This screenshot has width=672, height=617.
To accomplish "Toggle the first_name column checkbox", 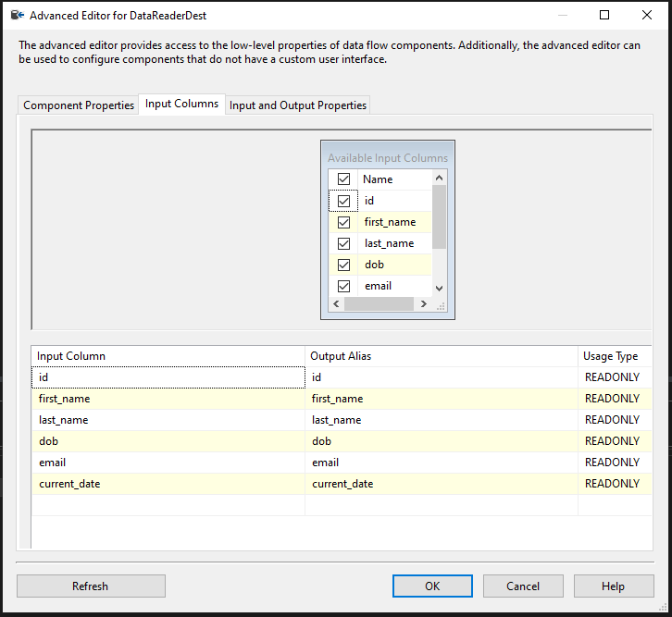I will (343, 222).
